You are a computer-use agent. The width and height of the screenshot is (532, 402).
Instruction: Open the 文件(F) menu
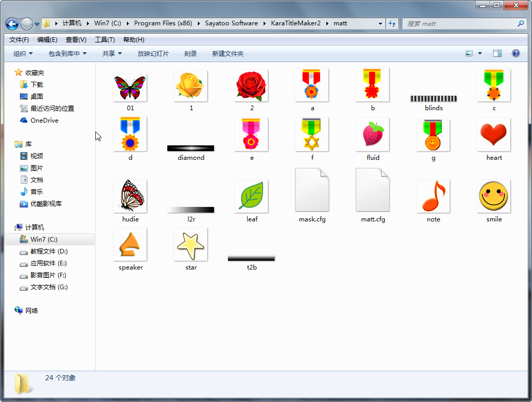19,40
